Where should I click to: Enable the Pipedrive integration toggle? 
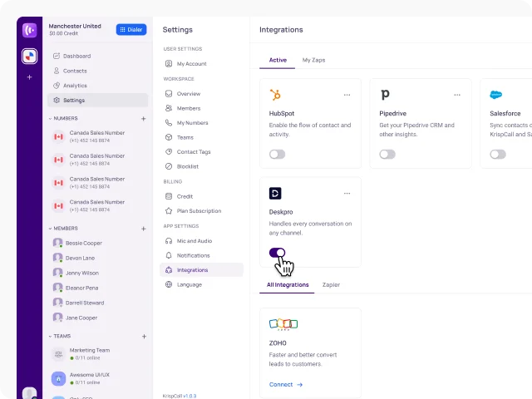(387, 155)
